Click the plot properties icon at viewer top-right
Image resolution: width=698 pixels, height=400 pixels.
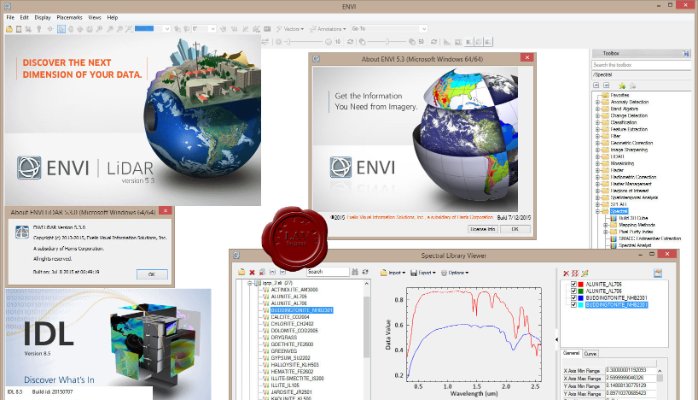tap(658, 273)
